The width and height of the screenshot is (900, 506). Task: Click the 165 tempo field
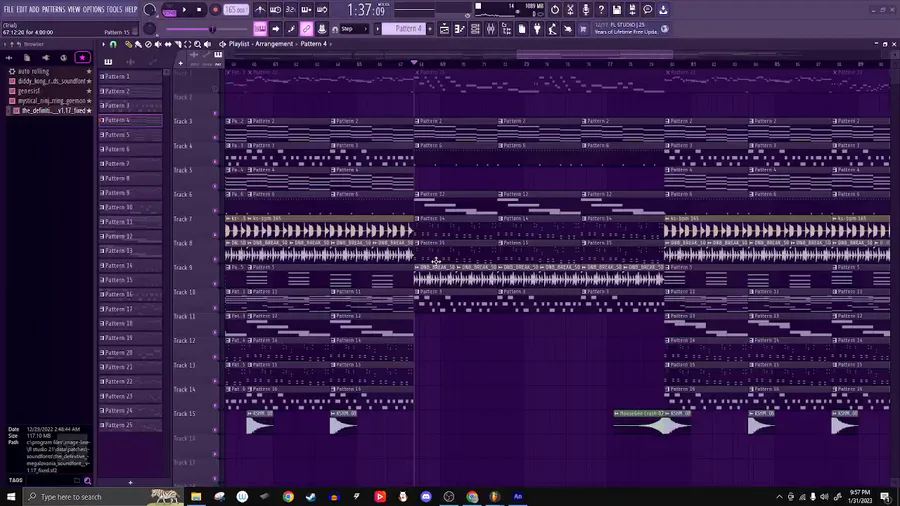236,10
